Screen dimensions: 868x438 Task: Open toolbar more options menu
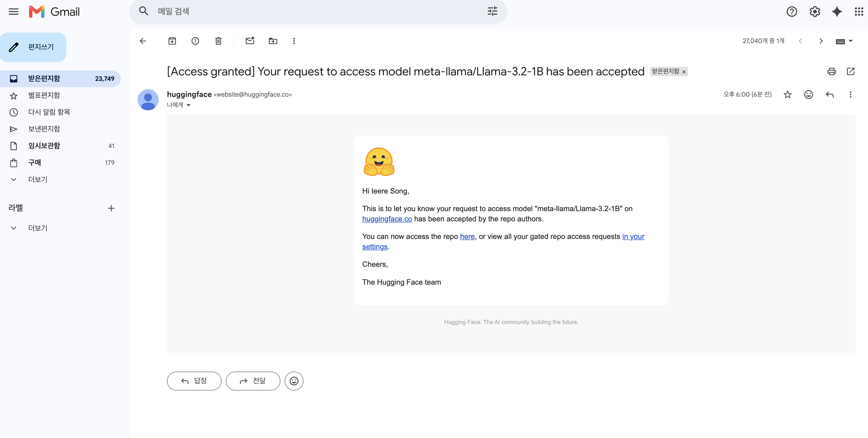[x=294, y=41]
